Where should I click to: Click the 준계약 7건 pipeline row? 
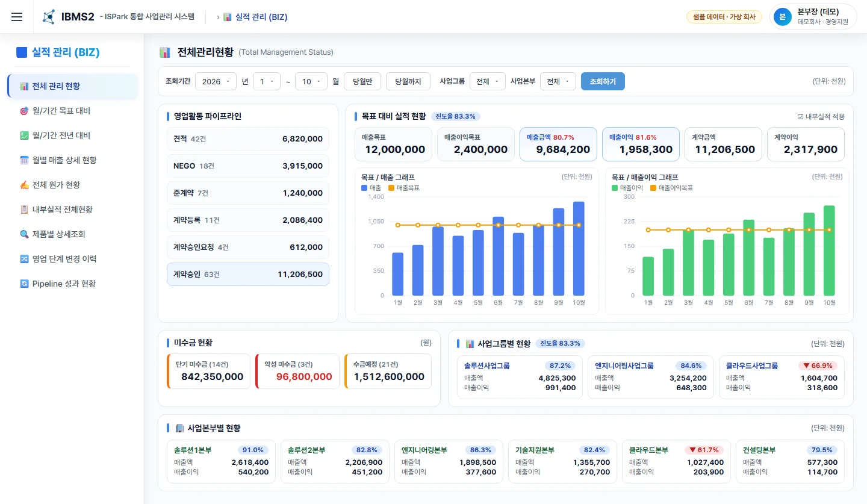247,193
